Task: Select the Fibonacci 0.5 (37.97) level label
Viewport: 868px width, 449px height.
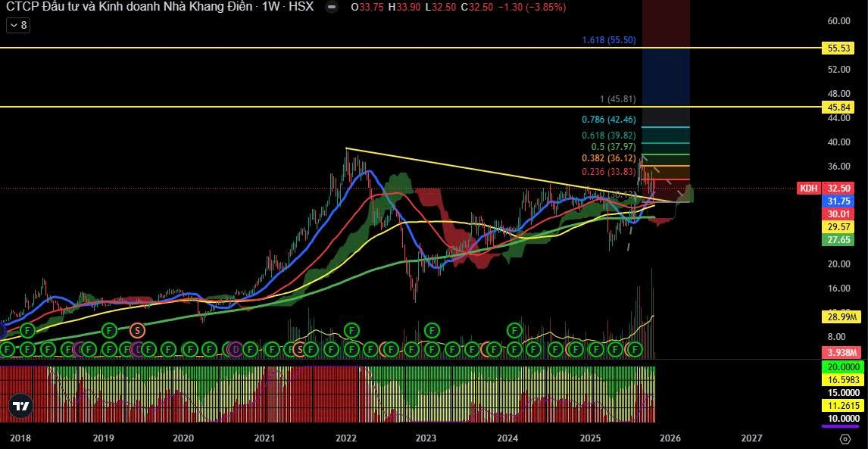Action: (x=614, y=147)
